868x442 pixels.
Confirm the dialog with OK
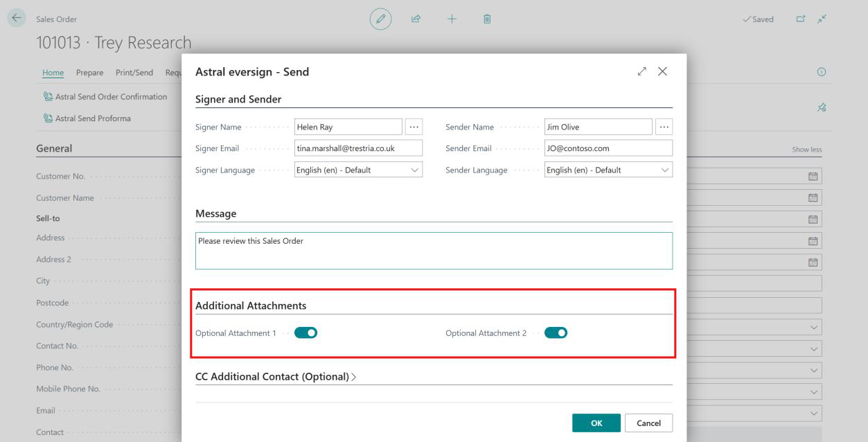[596, 423]
